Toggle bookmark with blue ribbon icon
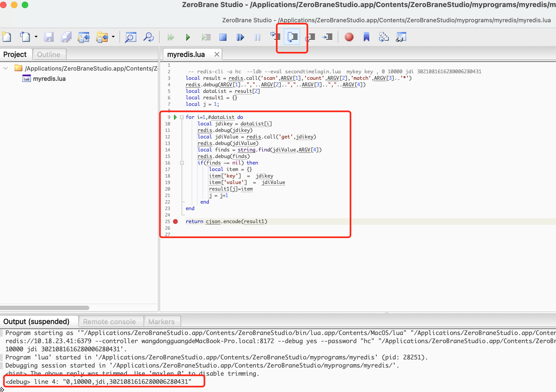This screenshot has height=392, width=556. 366,37
